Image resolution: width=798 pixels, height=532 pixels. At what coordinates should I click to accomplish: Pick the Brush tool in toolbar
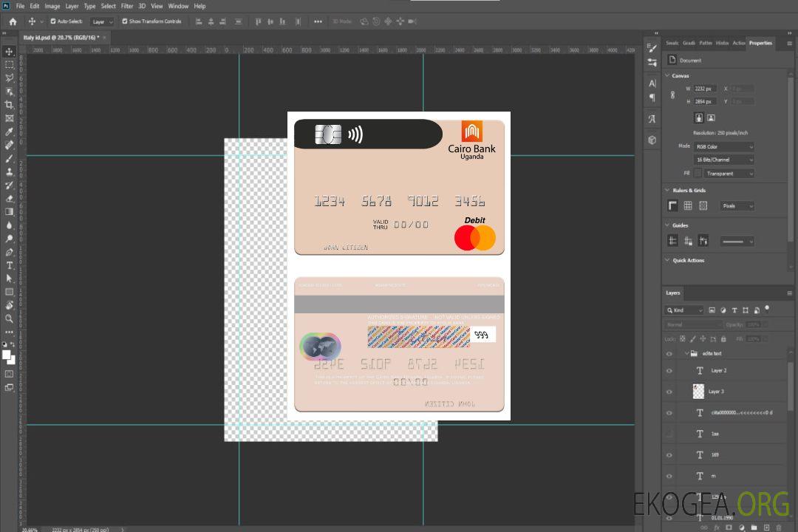tap(10, 158)
